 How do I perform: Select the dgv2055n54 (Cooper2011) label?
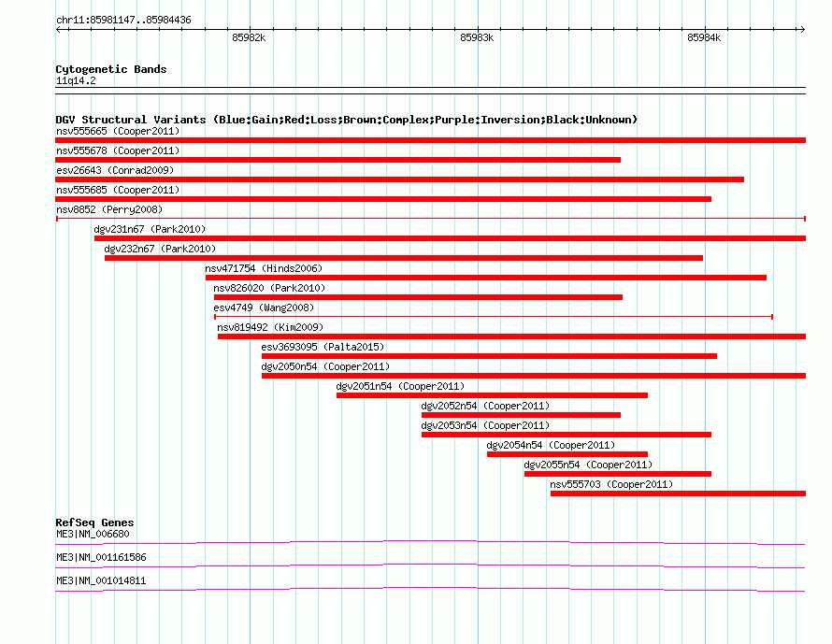pos(588,465)
